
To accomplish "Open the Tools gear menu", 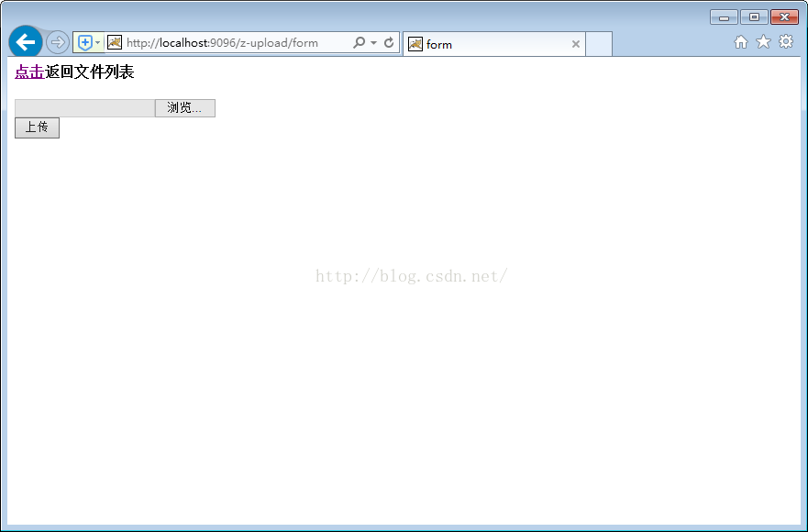I will 786,42.
